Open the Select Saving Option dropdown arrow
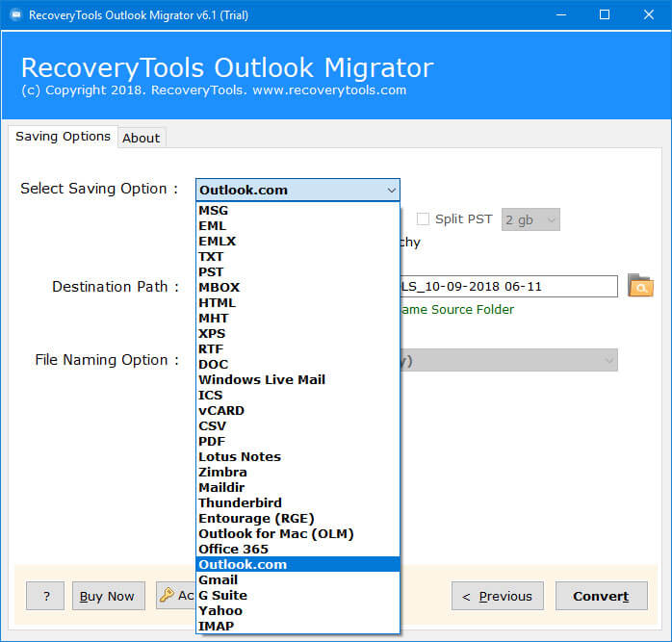This screenshot has height=642, width=672. pyautogui.click(x=391, y=190)
